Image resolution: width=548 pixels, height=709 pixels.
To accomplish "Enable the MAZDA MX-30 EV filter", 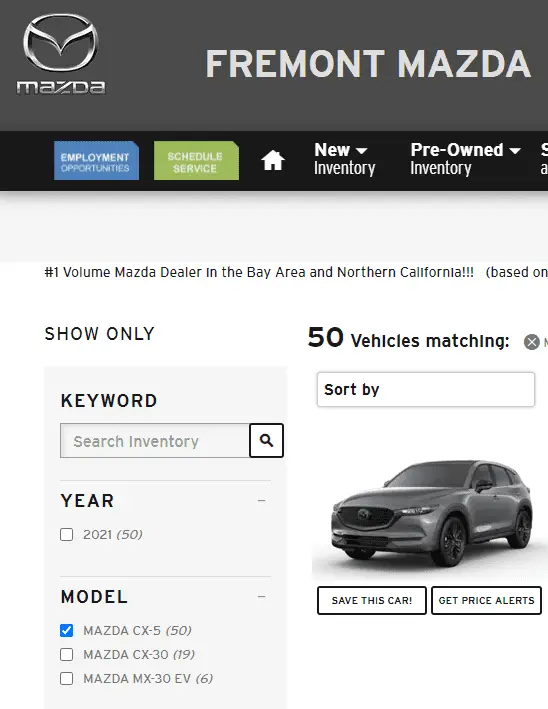I will pos(66,678).
